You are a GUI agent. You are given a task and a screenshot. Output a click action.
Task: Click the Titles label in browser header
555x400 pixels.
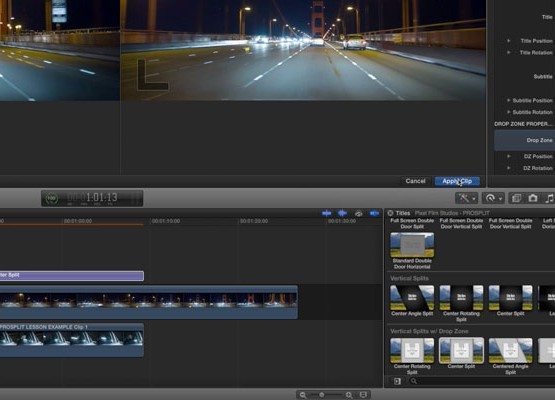[x=403, y=213]
